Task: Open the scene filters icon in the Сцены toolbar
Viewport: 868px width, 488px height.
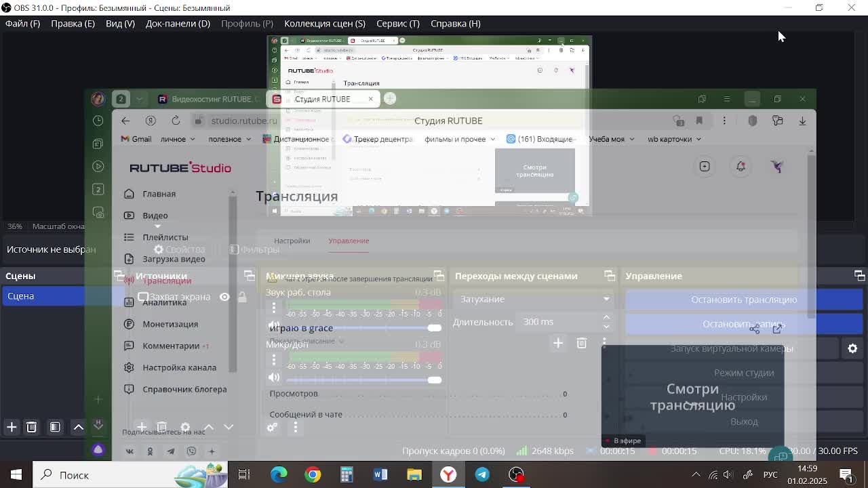Action: tap(55, 427)
